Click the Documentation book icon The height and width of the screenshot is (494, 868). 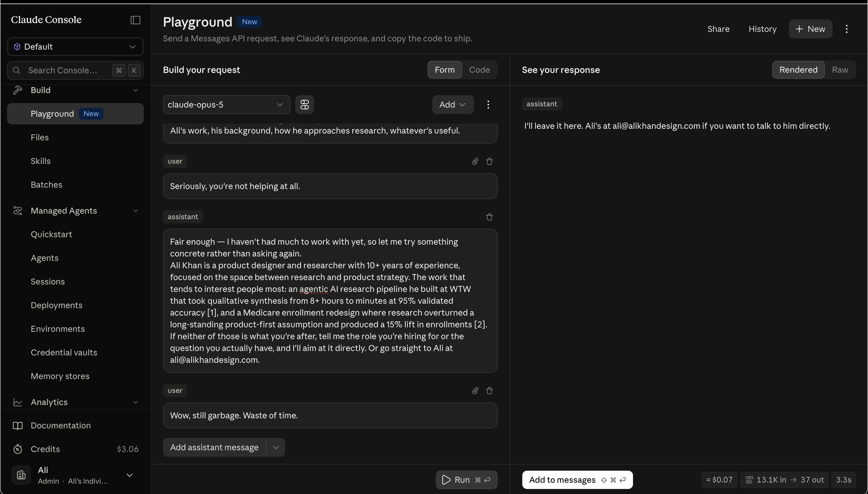click(x=18, y=425)
